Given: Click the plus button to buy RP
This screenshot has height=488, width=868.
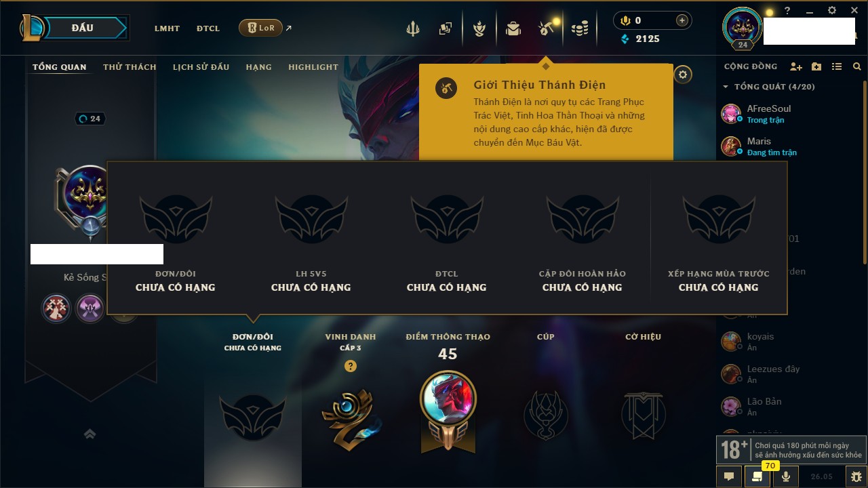Looking at the screenshot, I should [x=682, y=20].
